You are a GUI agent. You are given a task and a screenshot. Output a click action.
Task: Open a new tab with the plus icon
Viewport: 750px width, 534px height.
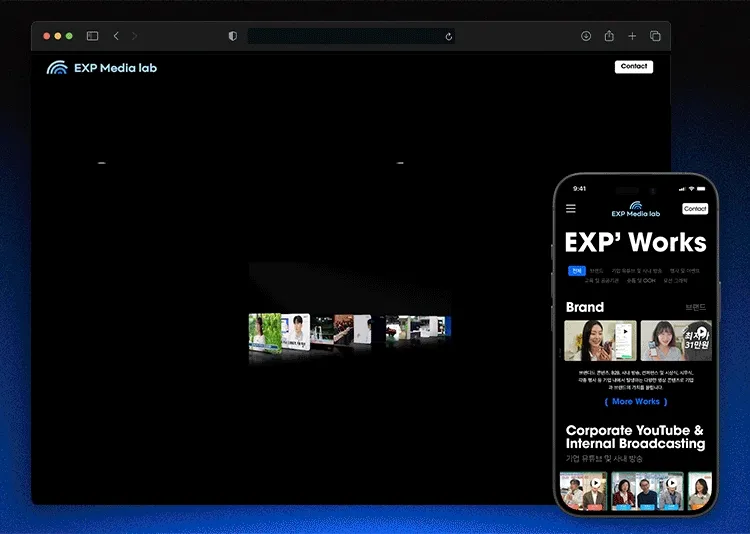(x=632, y=36)
